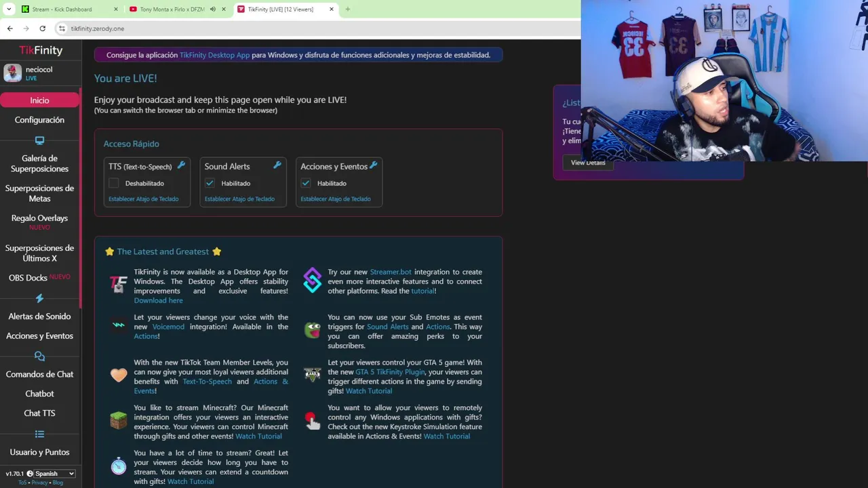Click the heart Team Member Levels icon
The image size is (868, 488).
click(x=119, y=375)
